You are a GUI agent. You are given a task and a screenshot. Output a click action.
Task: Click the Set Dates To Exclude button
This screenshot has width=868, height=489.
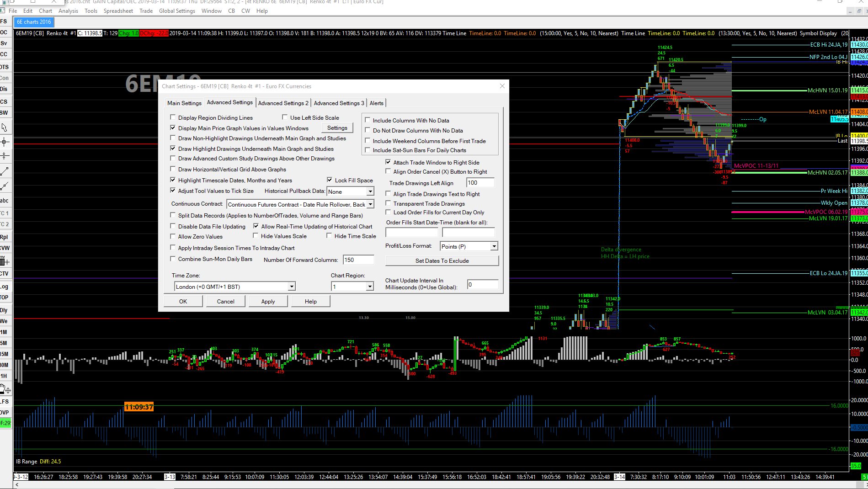tap(442, 261)
